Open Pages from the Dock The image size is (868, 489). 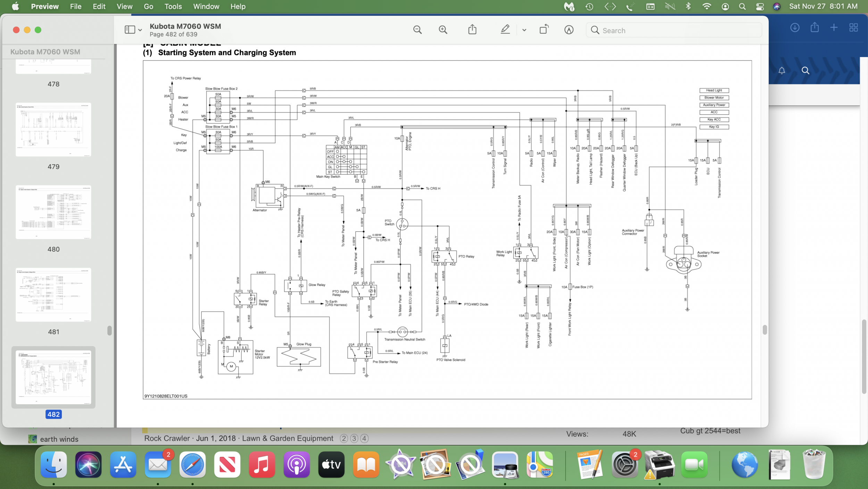click(x=590, y=465)
